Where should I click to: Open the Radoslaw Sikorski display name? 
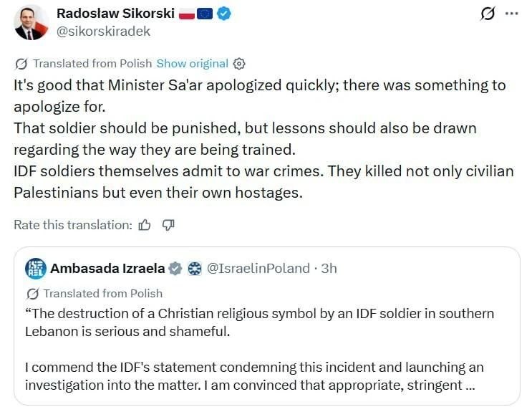point(114,14)
